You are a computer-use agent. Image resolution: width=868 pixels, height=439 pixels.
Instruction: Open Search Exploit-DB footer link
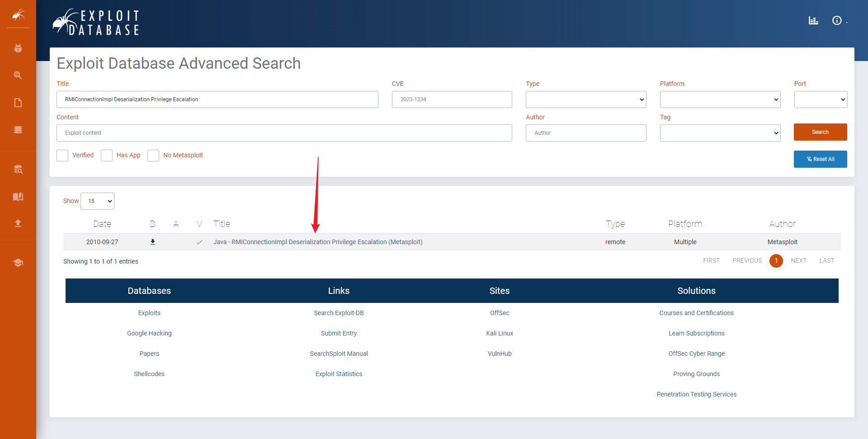[339, 313]
